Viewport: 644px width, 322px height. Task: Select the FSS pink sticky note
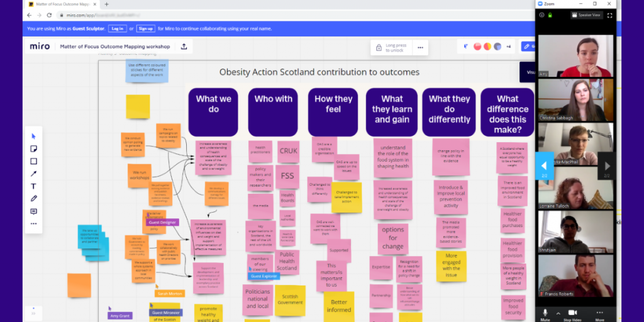pos(287,177)
